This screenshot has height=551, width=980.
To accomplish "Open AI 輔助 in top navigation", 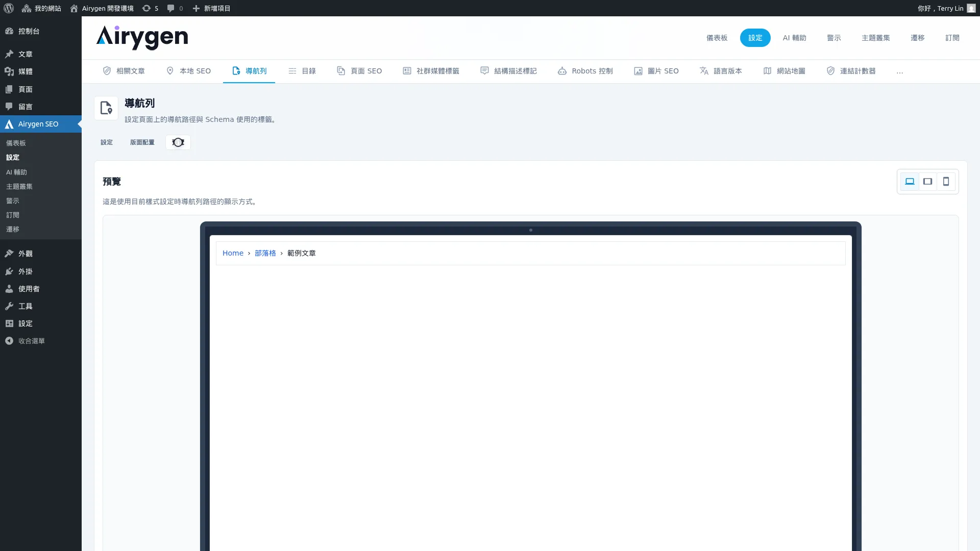I will [x=794, y=38].
